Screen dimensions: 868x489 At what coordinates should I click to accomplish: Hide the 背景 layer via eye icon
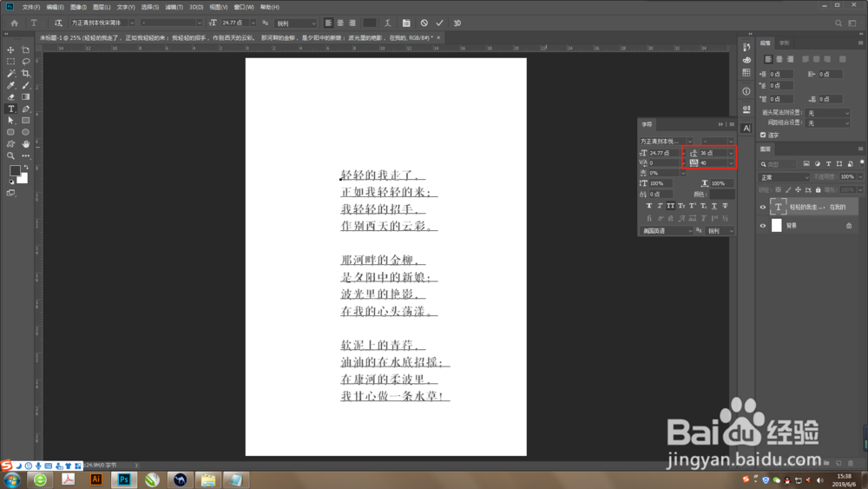[x=763, y=226]
